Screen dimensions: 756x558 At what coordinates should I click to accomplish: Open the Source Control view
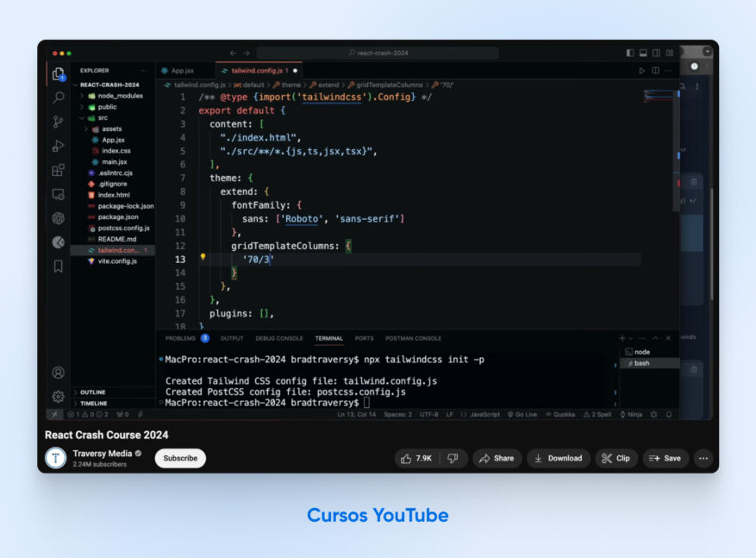pos(57,122)
